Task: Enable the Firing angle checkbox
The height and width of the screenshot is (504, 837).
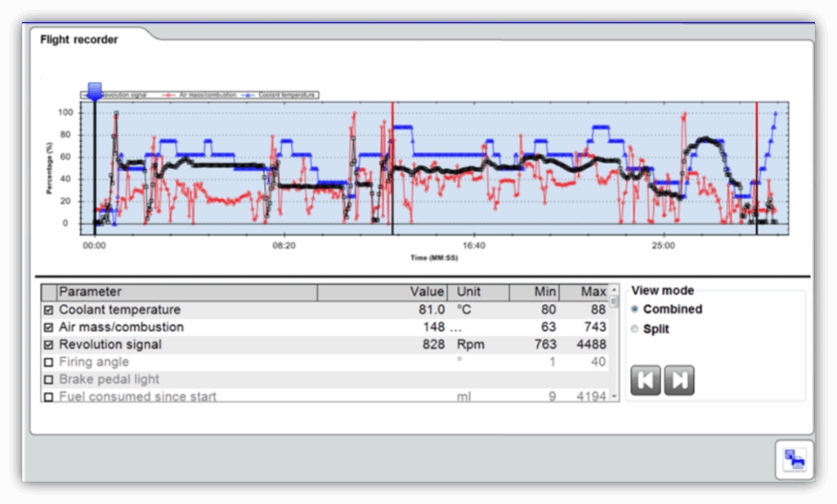Action: coord(48,362)
